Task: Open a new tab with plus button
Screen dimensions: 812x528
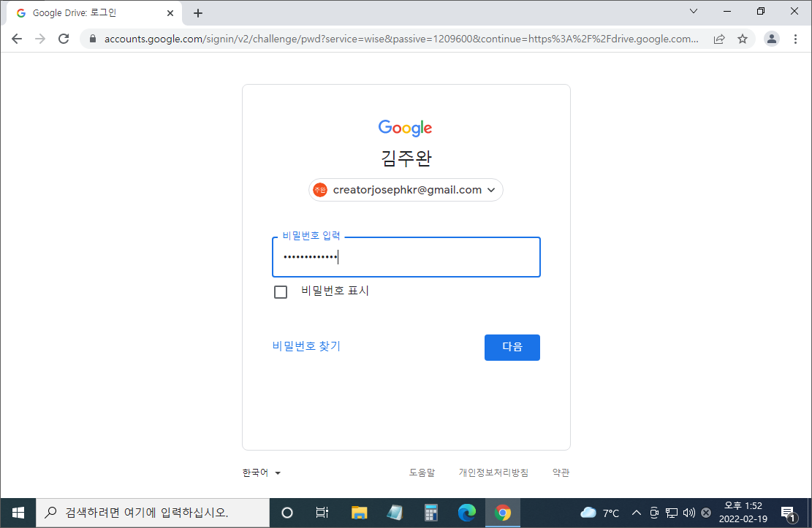Action: 198,13
